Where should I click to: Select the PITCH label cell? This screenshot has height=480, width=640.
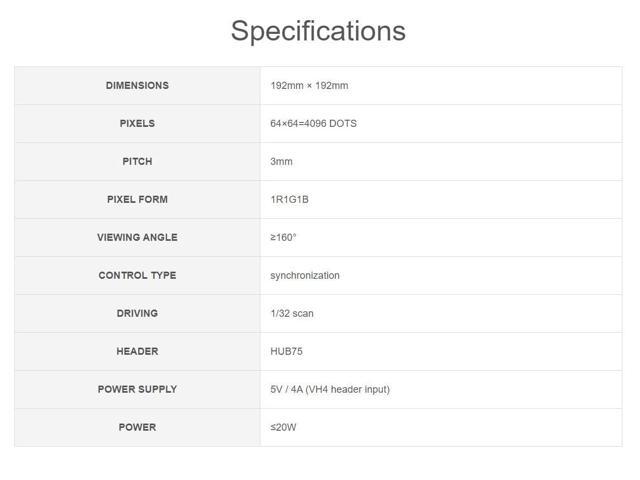coord(137,162)
